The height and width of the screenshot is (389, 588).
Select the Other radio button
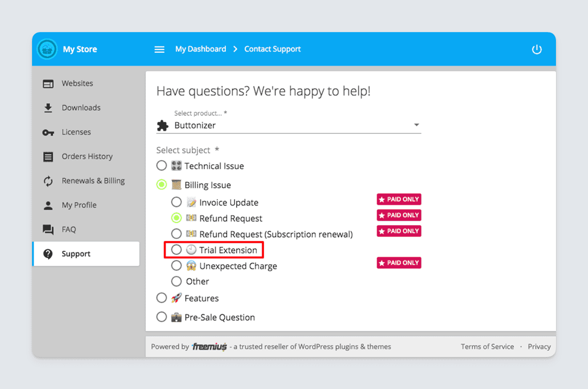(176, 281)
